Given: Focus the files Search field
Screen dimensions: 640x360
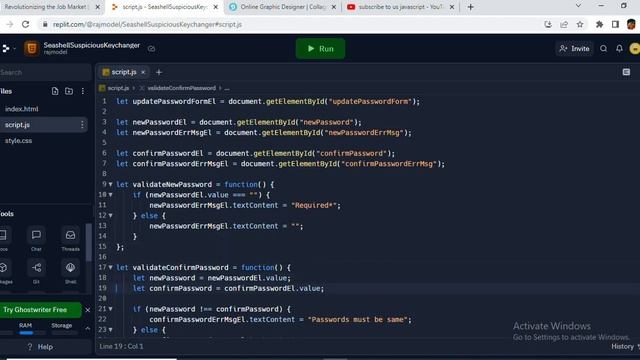Looking at the screenshot, I should tap(45, 72).
